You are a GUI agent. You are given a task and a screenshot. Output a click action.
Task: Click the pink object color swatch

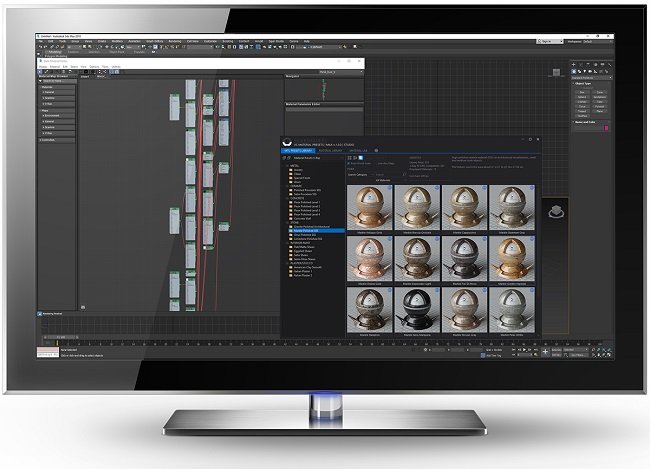pyautogui.click(x=606, y=128)
